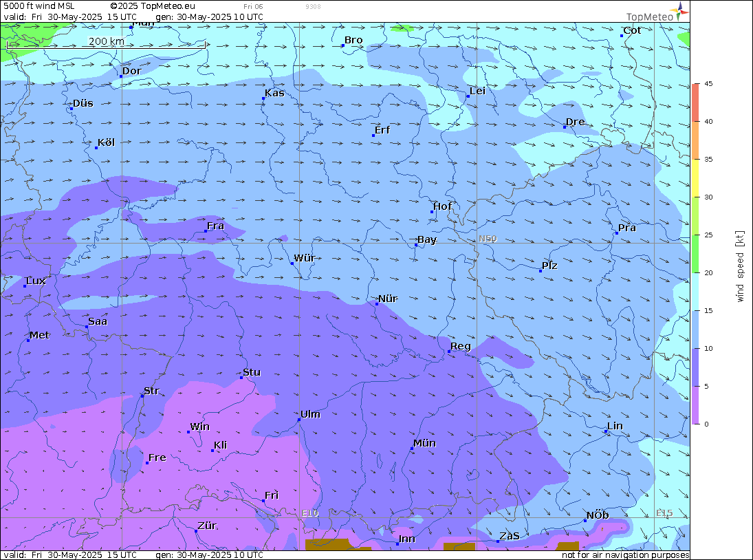Click the NÖb city label

(598, 515)
